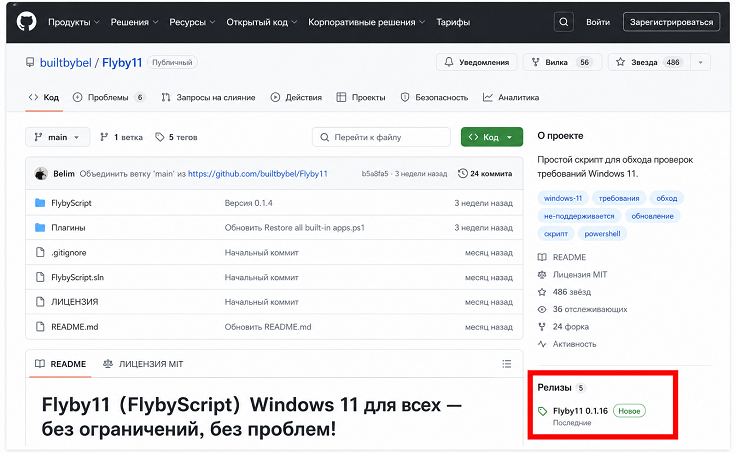The width and height of the screenshot is (735, 453).
Task: Star the repository with Звезда button
Action: point(649,62)
